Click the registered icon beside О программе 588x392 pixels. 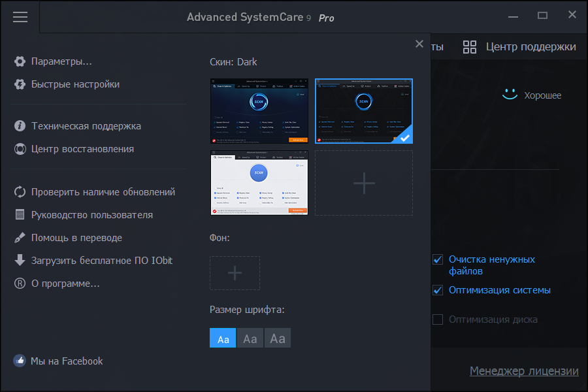tap(20, 283)
